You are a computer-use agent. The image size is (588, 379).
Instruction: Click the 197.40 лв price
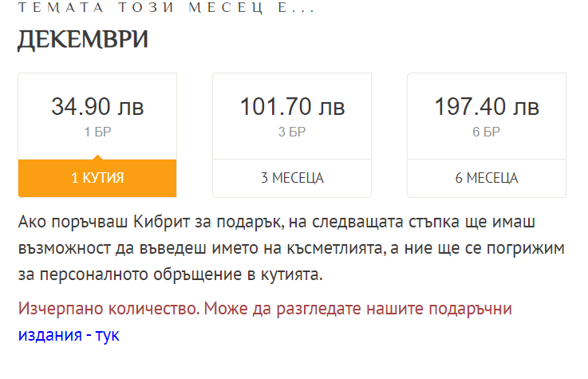pos(487,107)
